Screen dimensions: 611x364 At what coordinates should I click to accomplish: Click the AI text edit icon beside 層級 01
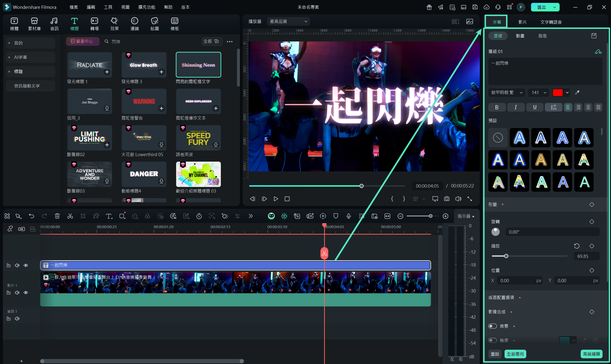[598, 51]
